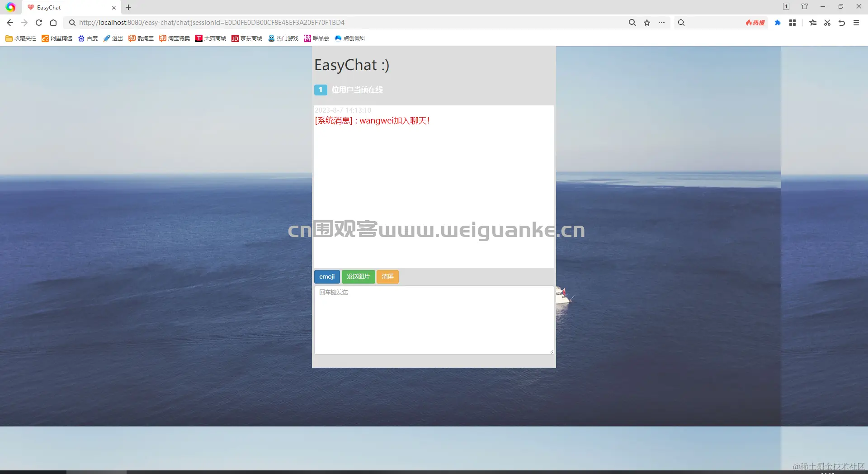This screenshot has width=868, height=474.
Task: Go back to the previous page
Action: click(10, 23)
